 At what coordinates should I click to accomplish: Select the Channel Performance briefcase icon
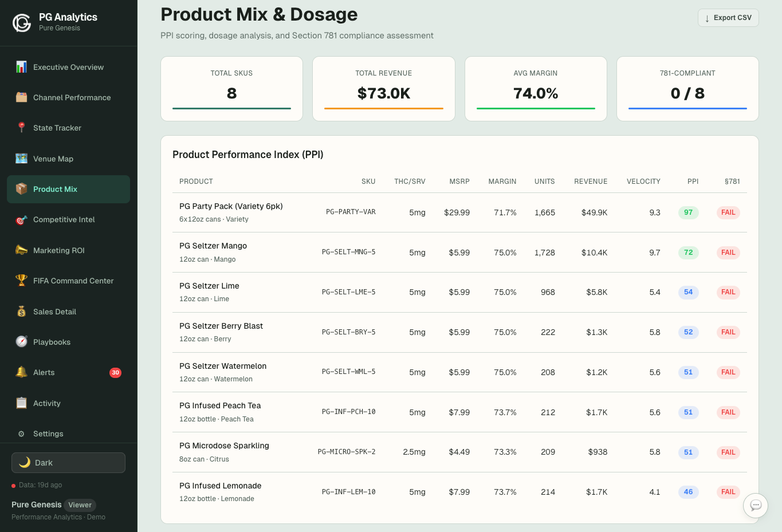(20, 97)
